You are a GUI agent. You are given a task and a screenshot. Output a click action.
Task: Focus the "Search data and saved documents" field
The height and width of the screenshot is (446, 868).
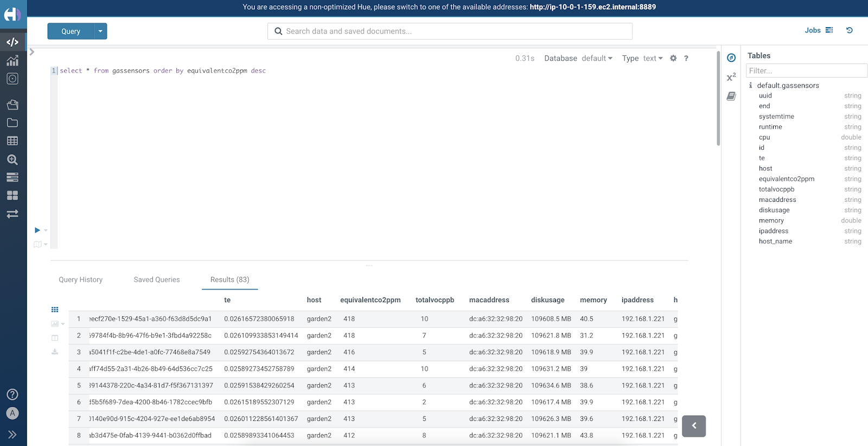(x=450, y=31)
